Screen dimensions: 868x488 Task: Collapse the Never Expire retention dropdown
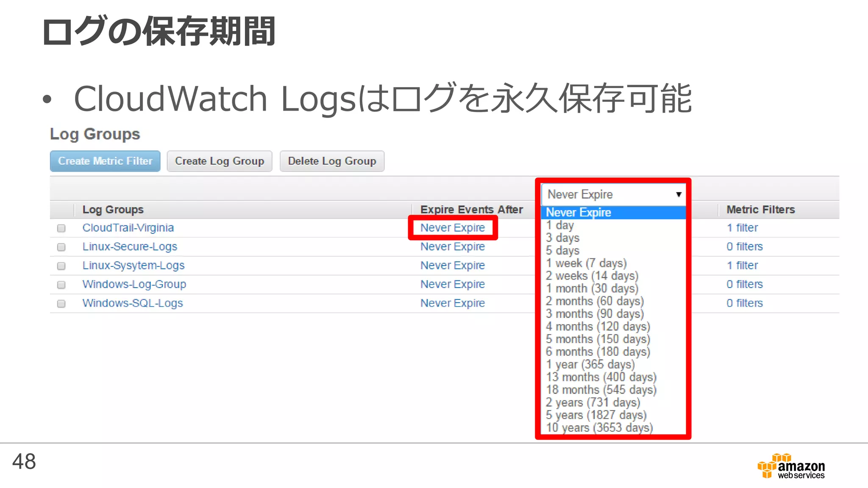pyautogui.click(x=614, y=194)
